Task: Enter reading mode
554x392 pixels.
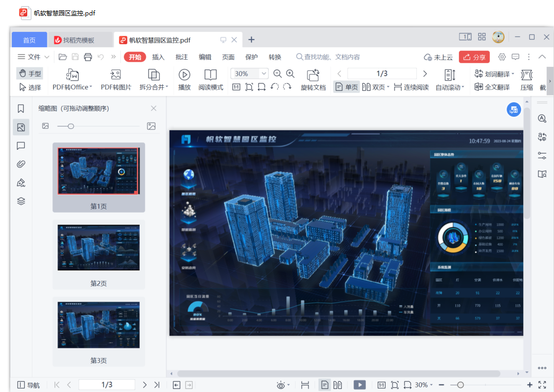Action: (211, 80)
